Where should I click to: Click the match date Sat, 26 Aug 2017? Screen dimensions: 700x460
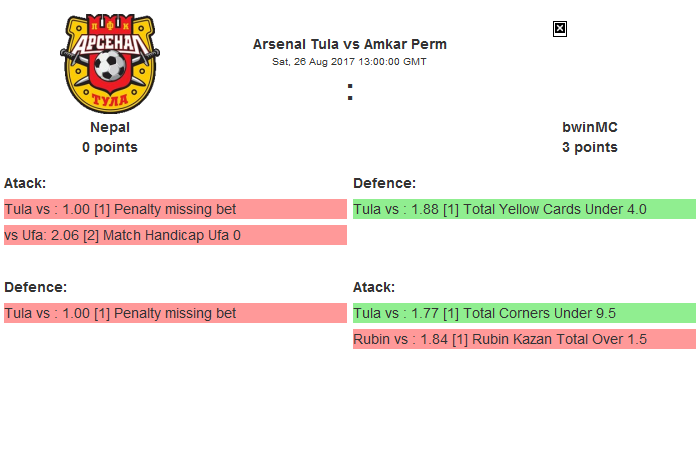tap(350, 61)
